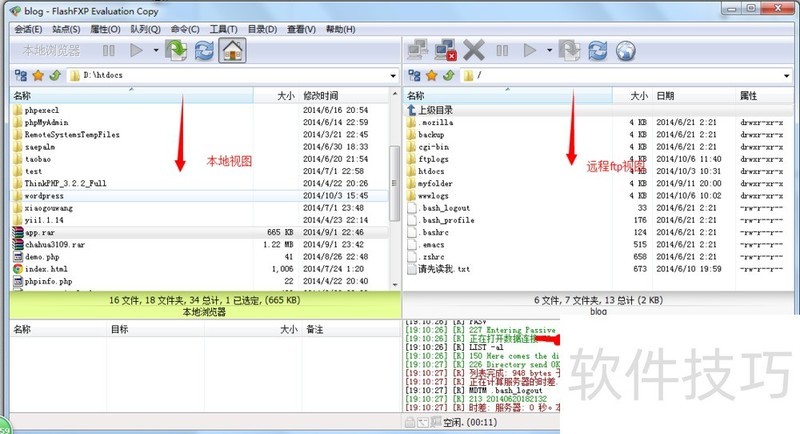Open the 工具(T) menu

click(223, 29)
